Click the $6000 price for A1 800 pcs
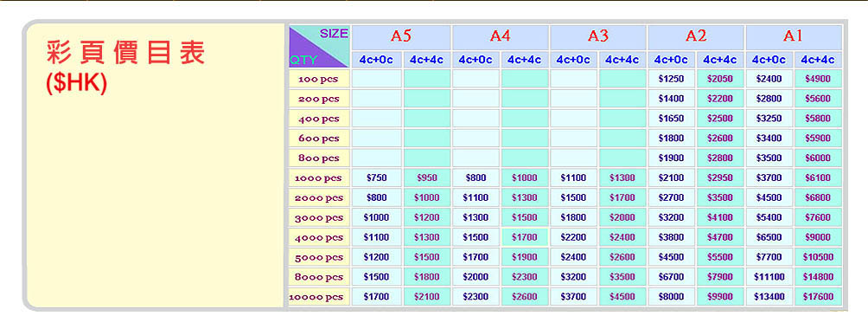The height and width of the screenshot is (329, 868). [x=818, y=158]
